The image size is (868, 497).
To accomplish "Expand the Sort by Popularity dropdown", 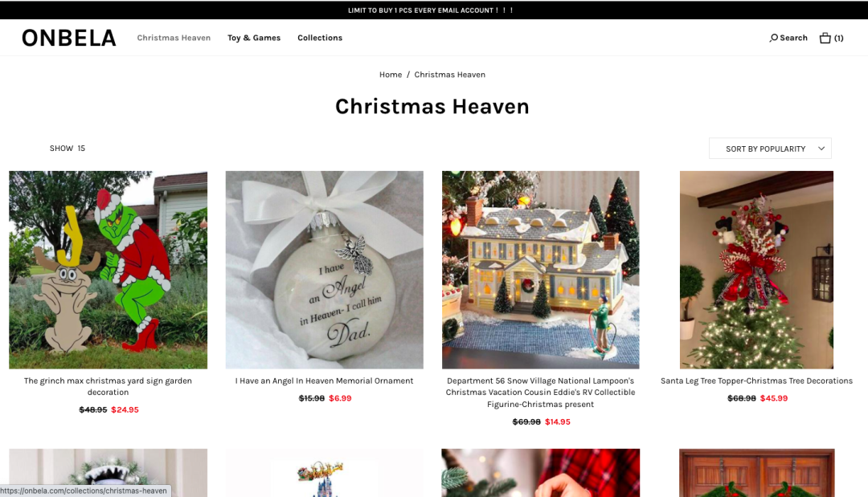I will 770,149.
